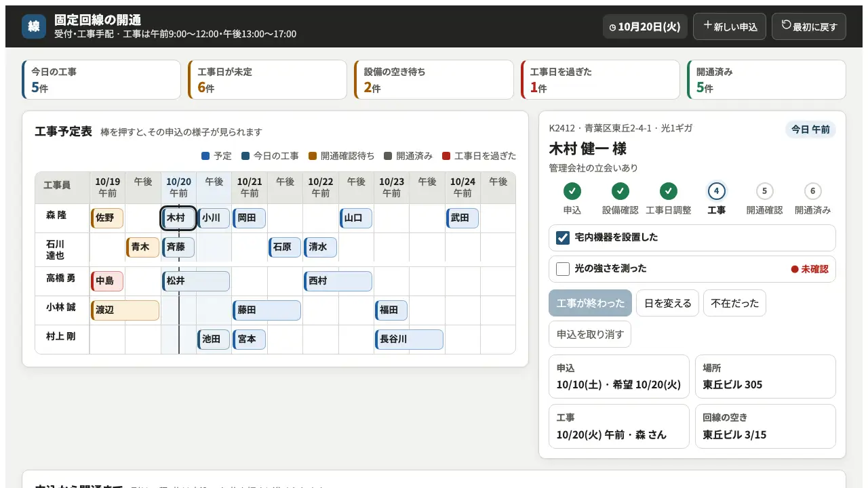
Task: Select the 藤田 schedule bar
Action: click(x=267, y=310)
